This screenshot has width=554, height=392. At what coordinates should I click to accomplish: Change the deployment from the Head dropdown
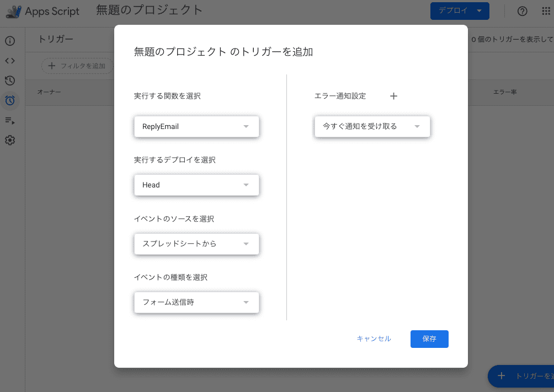point(196,185)
